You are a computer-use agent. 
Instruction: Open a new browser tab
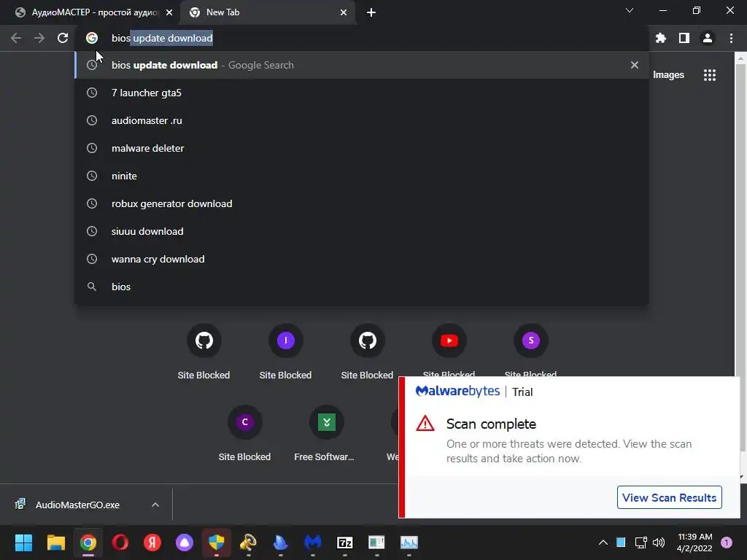[x=371, y=12]
